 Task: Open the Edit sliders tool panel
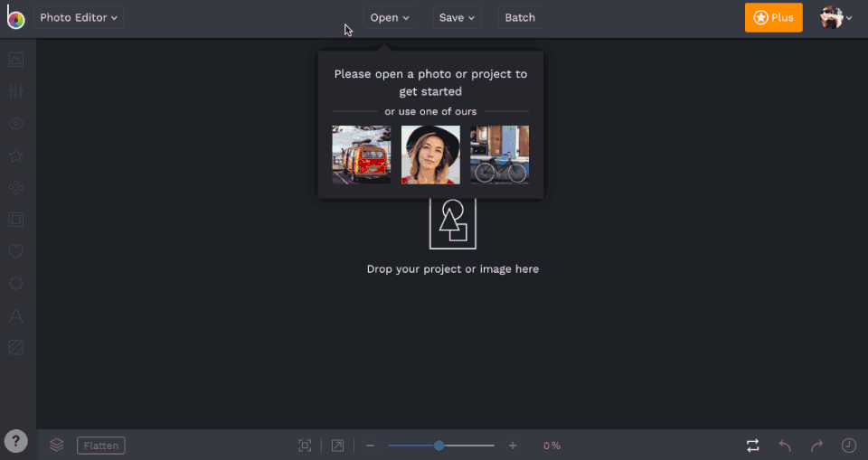16,91
